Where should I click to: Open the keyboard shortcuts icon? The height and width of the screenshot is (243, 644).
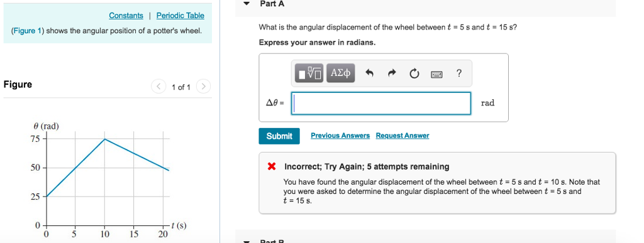coord(436,74)
